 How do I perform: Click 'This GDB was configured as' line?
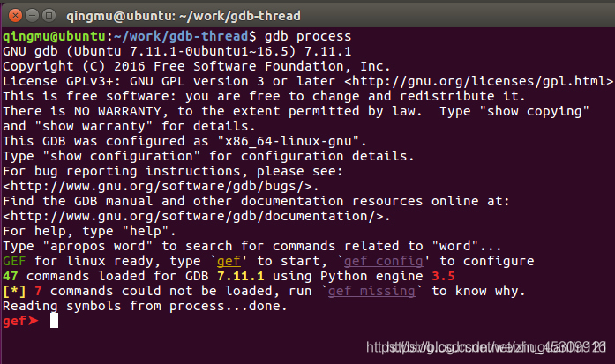pos(184,141)
